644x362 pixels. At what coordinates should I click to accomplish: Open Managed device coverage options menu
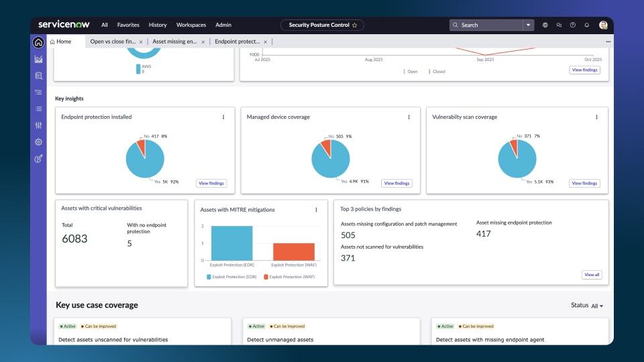[409, 117]
